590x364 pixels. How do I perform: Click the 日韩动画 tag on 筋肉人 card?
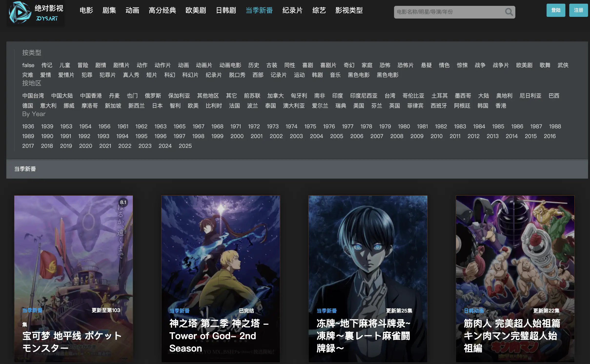(x=474, y=311)
